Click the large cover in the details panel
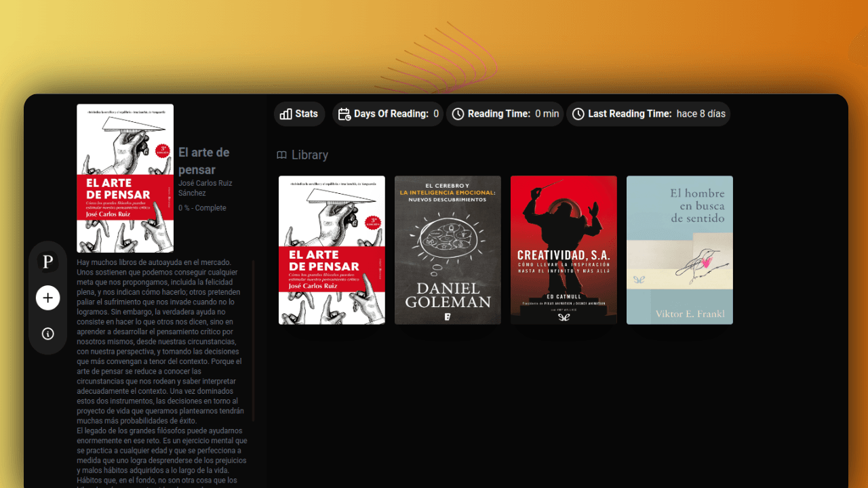Screen dimensions: 868x488 (x=125, y=178)
